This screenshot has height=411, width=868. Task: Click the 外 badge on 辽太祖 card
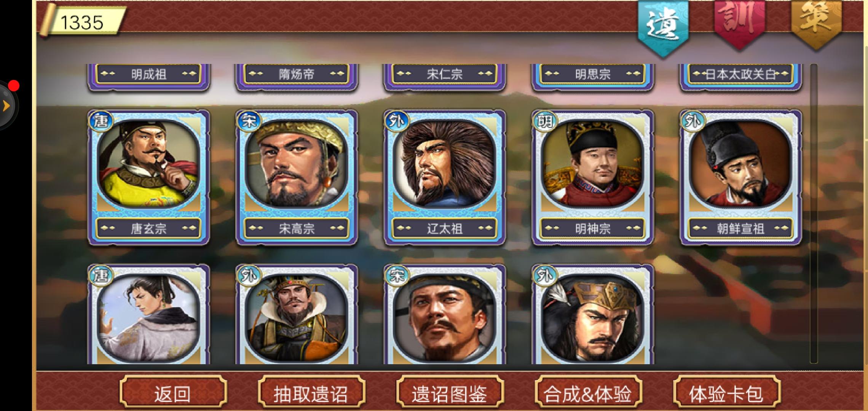pyautogui.click(x=397, y=122)
